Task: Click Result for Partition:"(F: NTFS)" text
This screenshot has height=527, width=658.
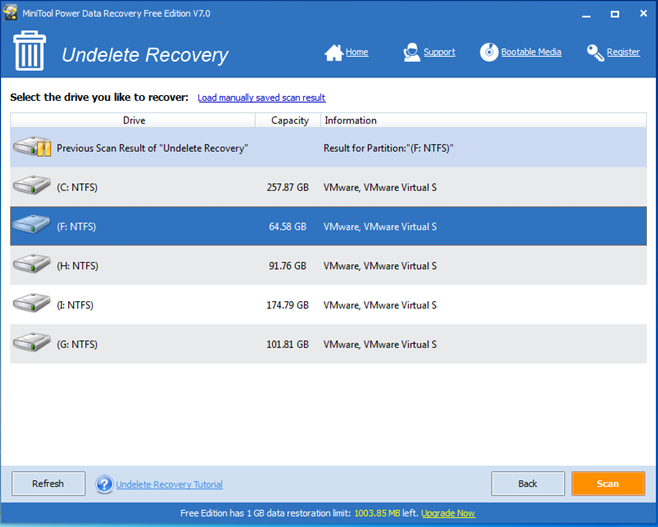Action: pyautogui.click(x=388, y=148)
